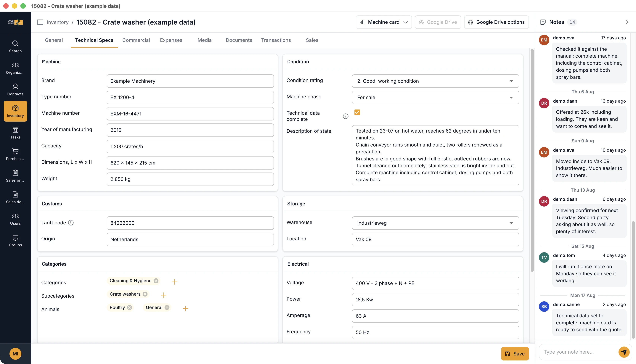This screenshot has height=364, width=636.
Task: Click the Notes panel icon
Action: 543,22
